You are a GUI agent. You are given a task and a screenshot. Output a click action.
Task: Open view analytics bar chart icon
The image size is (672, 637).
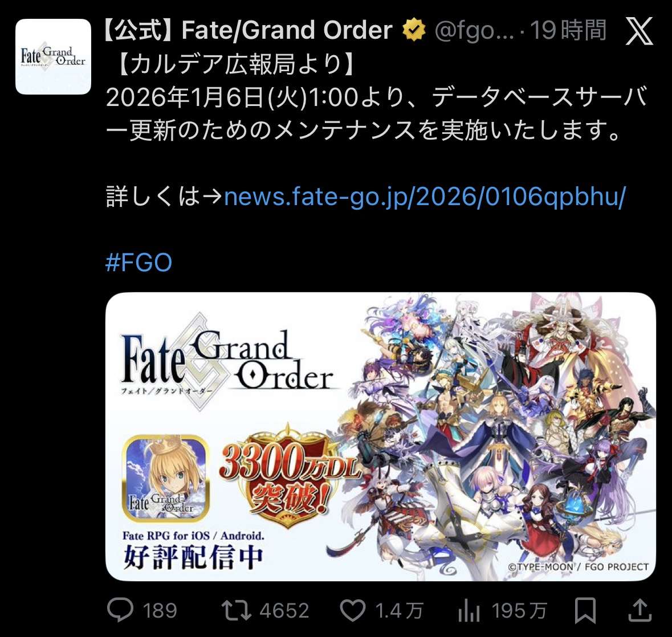point(469,610)
